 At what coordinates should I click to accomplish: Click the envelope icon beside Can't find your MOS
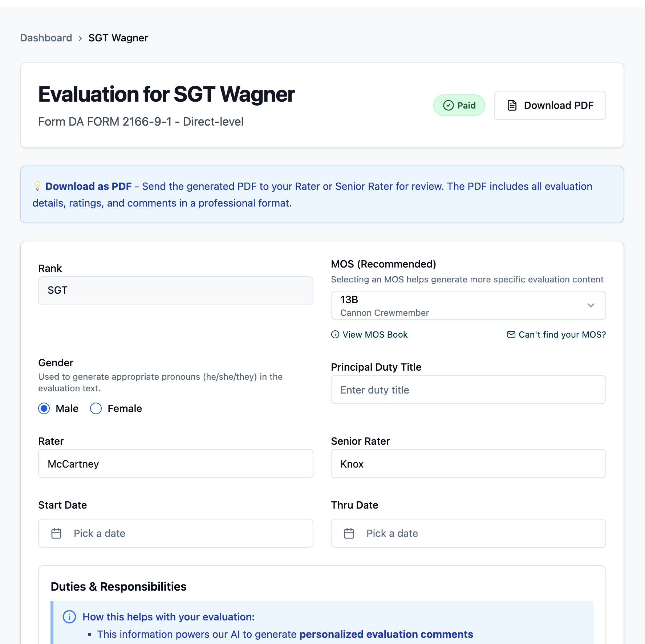511,334
